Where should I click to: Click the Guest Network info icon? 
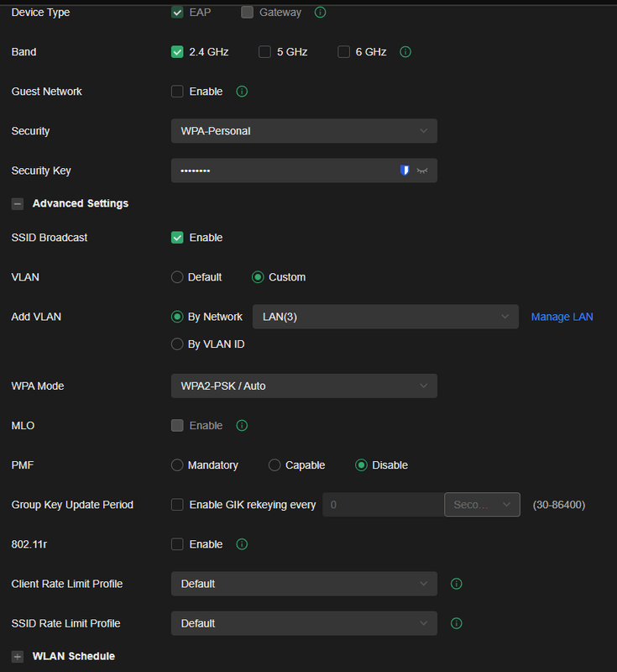point(242,92)
